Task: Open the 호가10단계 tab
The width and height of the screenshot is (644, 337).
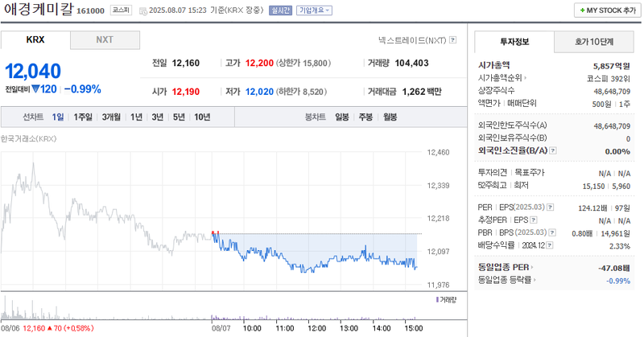Action: [594, 42]
